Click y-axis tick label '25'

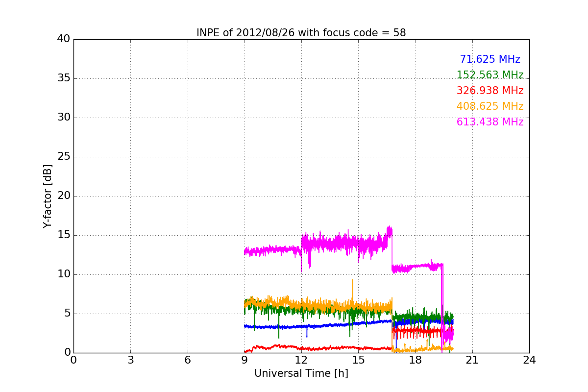(63, 157)
